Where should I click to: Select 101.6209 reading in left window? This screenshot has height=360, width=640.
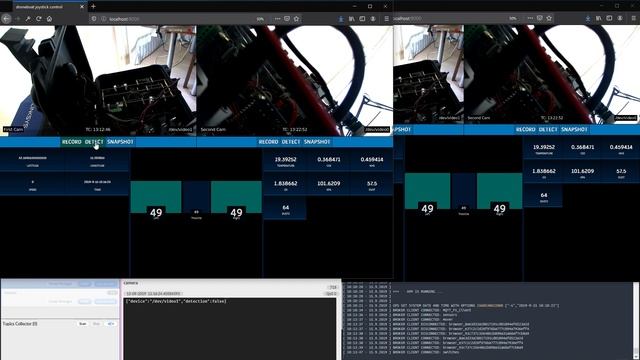click(329, 184)
